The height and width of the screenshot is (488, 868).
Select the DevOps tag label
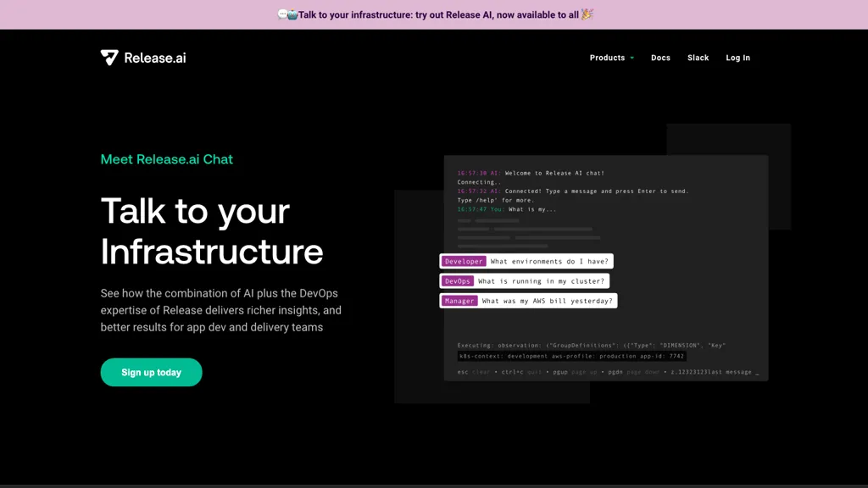[x=457, y=281]
